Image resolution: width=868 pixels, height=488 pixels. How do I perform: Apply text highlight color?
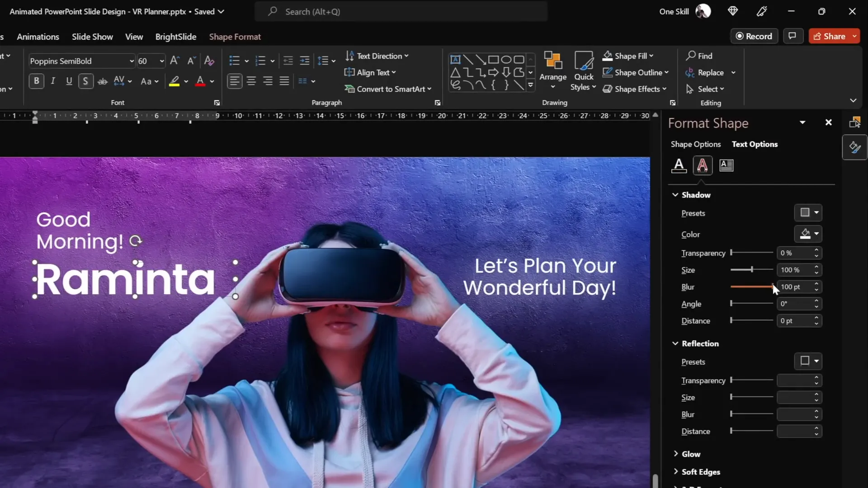click(174, 81)
